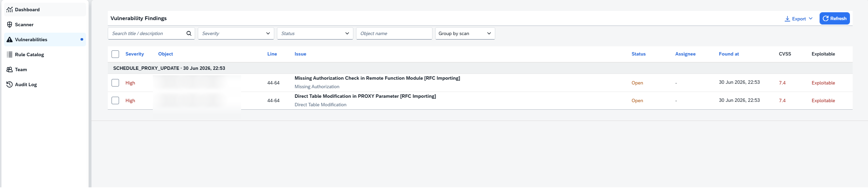Click the SCHEDULE_PROXY_UPDATE scan group row
The height and width of the screenshot is (188, 868).
pyautogui.click(x=480, y=68)
